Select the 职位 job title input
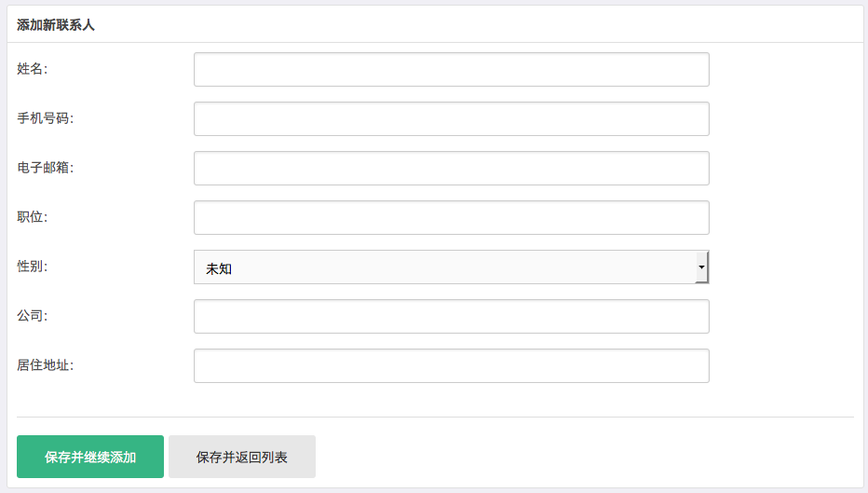This screenshot has height=493, width=868. pyautogui.click(x=451, y=218)
